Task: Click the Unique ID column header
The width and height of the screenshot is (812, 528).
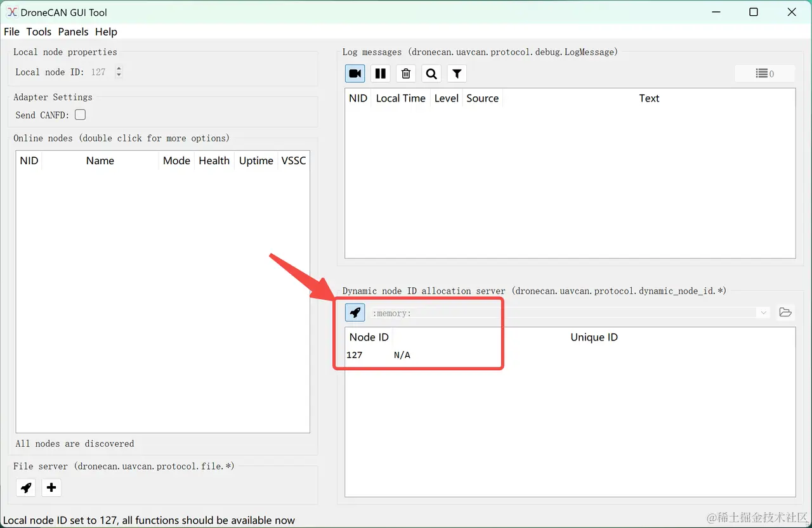Action: (594, 337)
